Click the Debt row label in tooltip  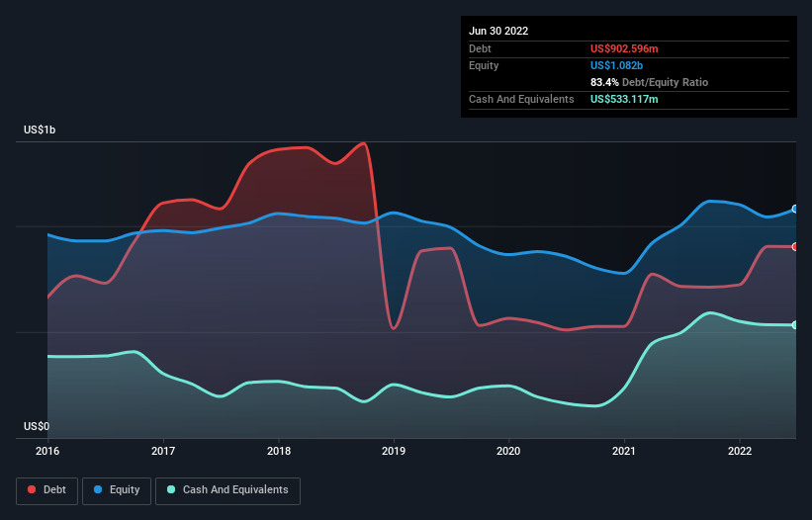pos(480,48)
